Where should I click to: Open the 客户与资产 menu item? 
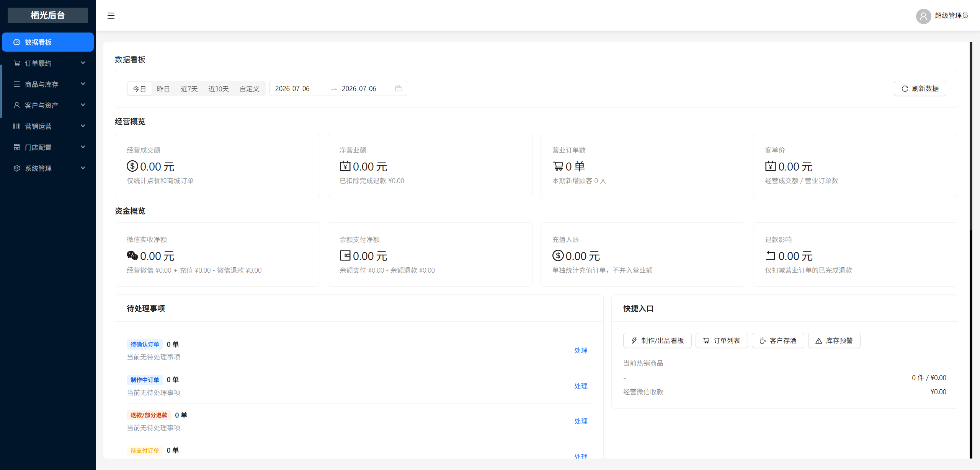[48, 105]
